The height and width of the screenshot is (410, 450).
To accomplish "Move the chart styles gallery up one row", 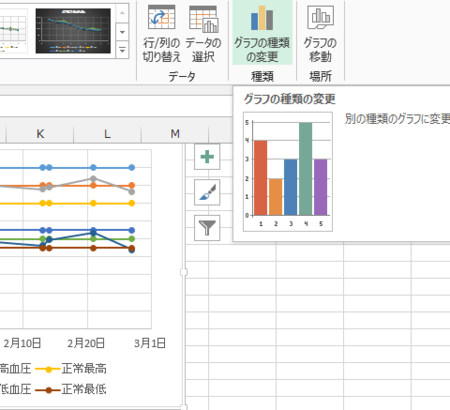I will pyautogui.click(x=122, y=13).
